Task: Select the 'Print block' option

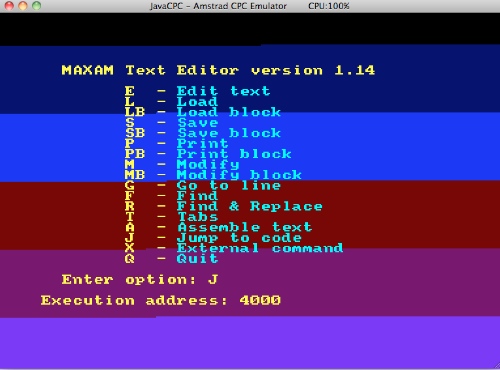Action: click(x=234, y=154)
